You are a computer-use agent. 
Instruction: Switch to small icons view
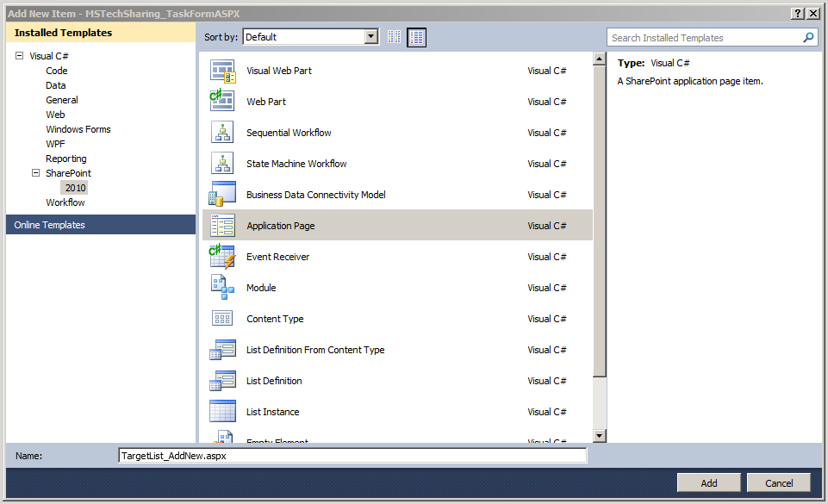pyautogui.click(x=395, y=36)
